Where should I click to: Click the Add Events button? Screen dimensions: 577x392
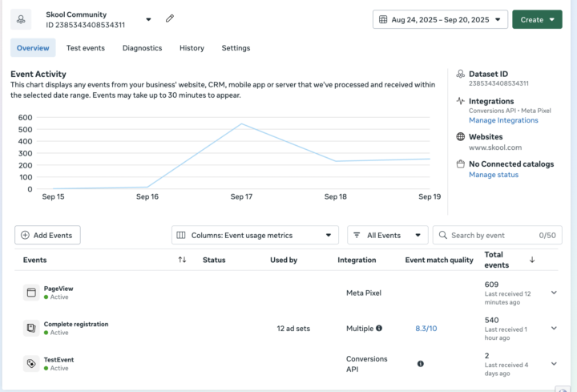(x=47, y=235)
